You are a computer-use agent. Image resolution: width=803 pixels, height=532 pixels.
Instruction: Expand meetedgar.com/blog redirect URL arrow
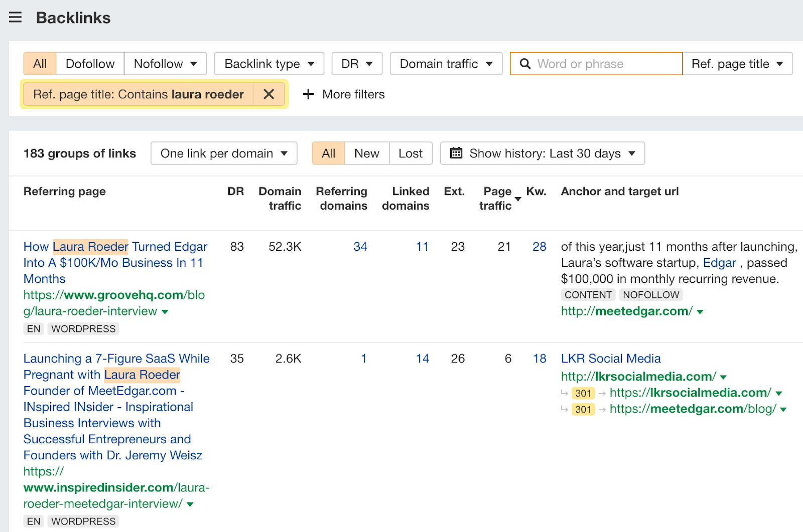pos(783,410)
